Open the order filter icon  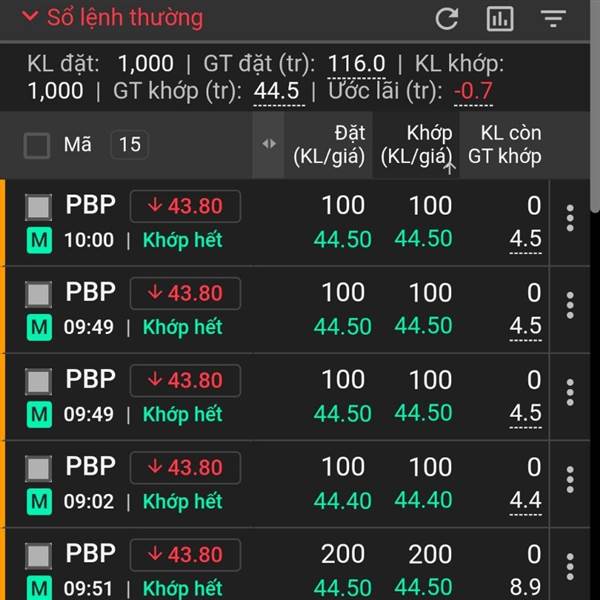point(553,19)
